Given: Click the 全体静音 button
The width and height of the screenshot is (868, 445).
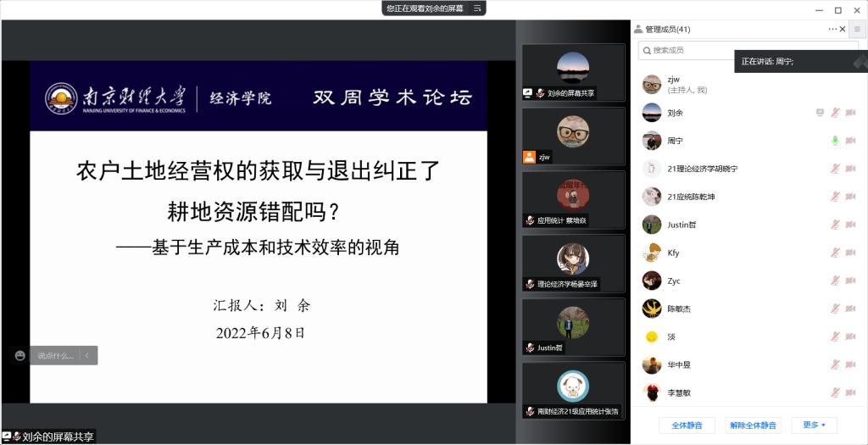Looking at the screenshot, I should [687, 426].
